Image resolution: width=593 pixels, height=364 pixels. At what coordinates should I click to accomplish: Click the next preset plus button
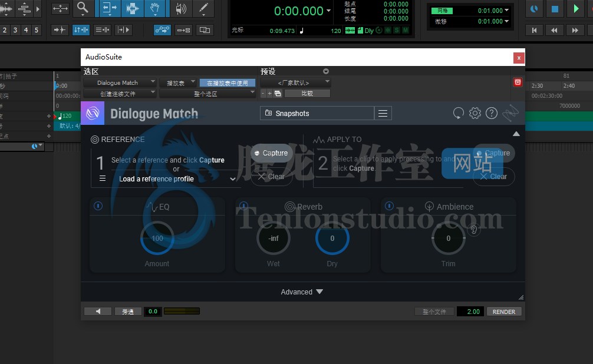click(x=269, y=93)
